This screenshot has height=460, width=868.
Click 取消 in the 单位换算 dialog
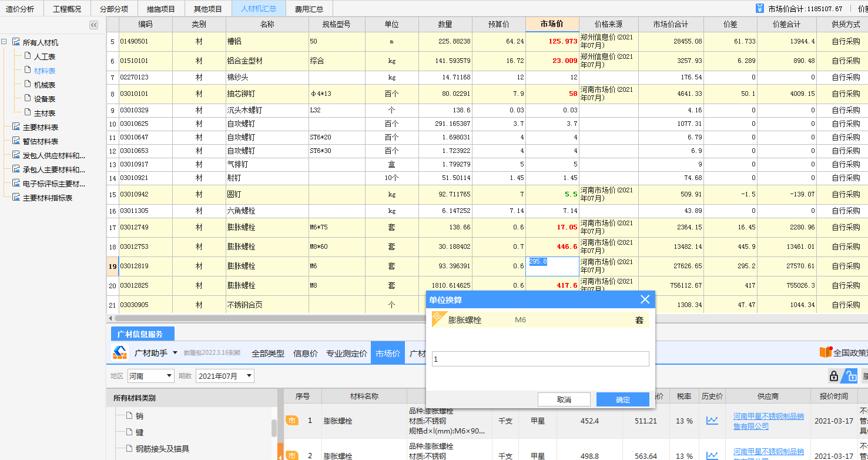coord(564,399)
